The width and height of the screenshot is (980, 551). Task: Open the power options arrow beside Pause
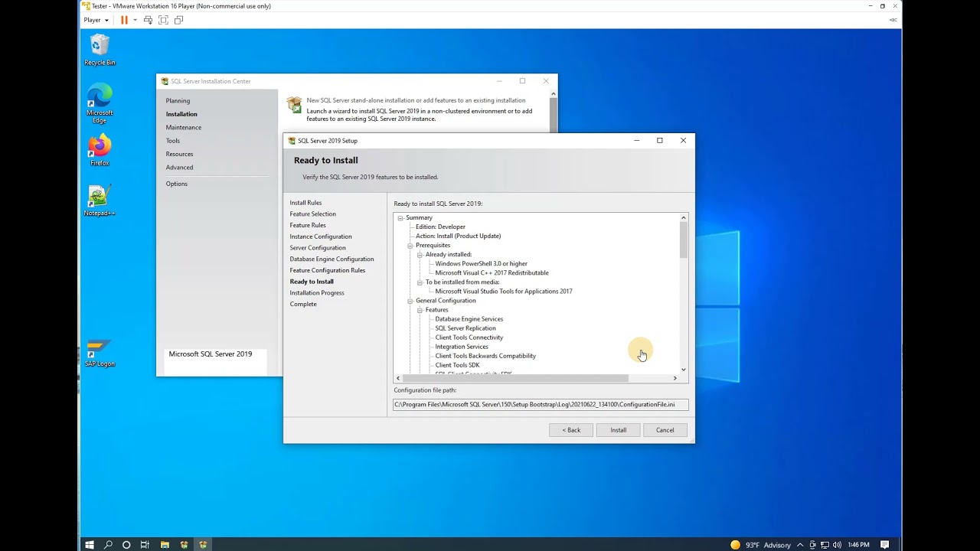pyautogui.click(x=135, y=20)
